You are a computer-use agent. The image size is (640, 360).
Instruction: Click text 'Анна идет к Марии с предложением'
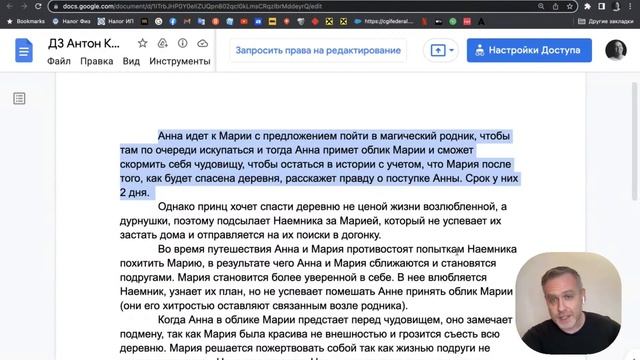coord(247,136)
